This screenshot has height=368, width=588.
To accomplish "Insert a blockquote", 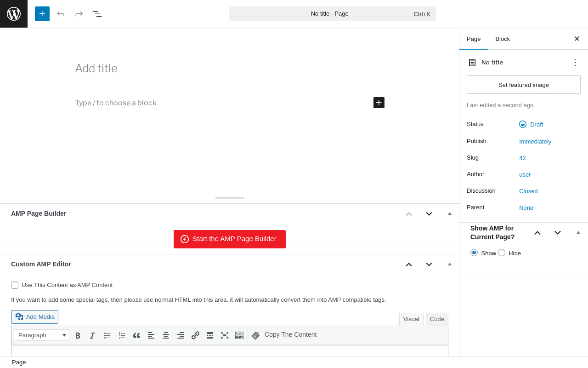I will point(136,335).
